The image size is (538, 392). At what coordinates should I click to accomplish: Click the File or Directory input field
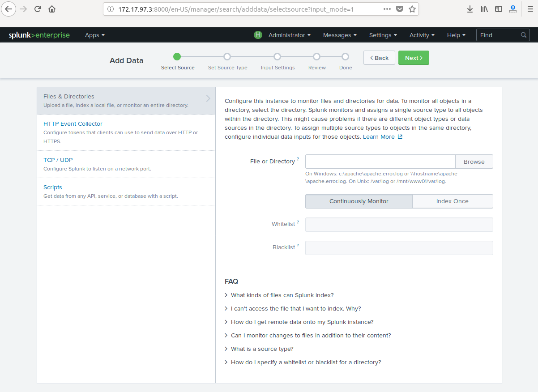point(380,162)
